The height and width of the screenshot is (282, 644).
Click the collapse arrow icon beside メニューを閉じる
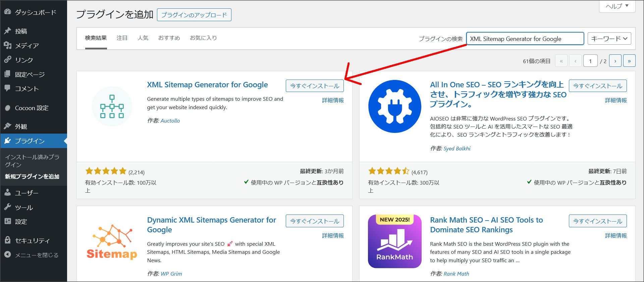pos(7,255)
